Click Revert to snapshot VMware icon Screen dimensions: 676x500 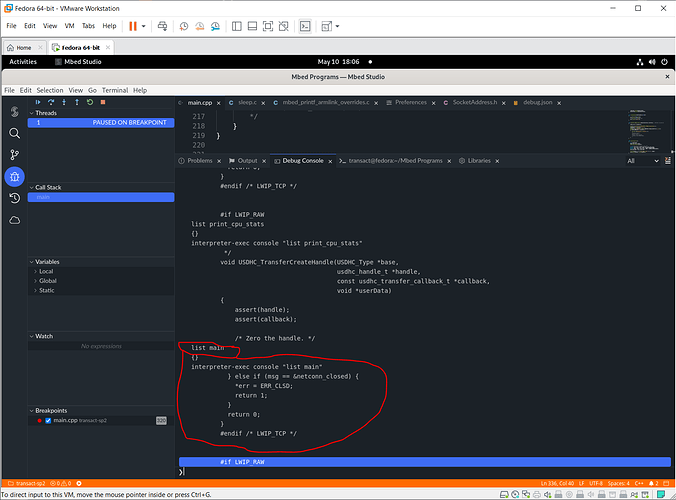pos(199,26)
